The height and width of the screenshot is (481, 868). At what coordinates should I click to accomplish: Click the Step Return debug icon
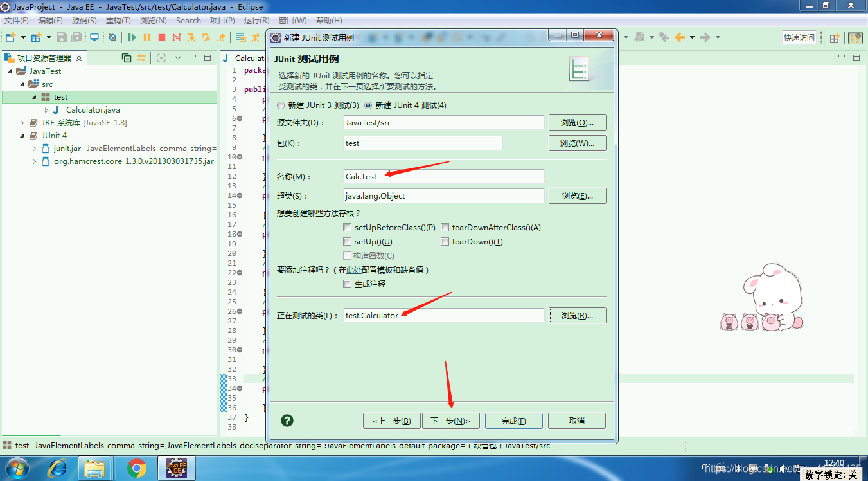coord(221,37)
